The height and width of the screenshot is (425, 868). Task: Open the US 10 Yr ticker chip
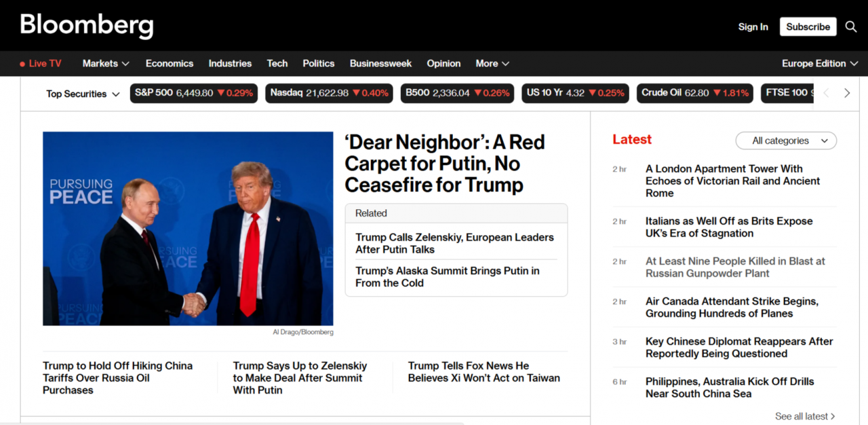(x=576, y=93)
